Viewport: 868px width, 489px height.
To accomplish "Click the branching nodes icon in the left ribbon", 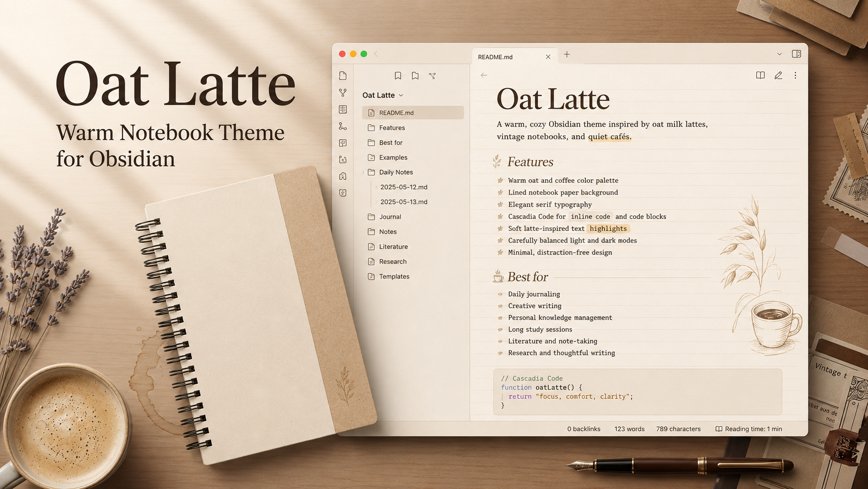I will pos(343,126).
